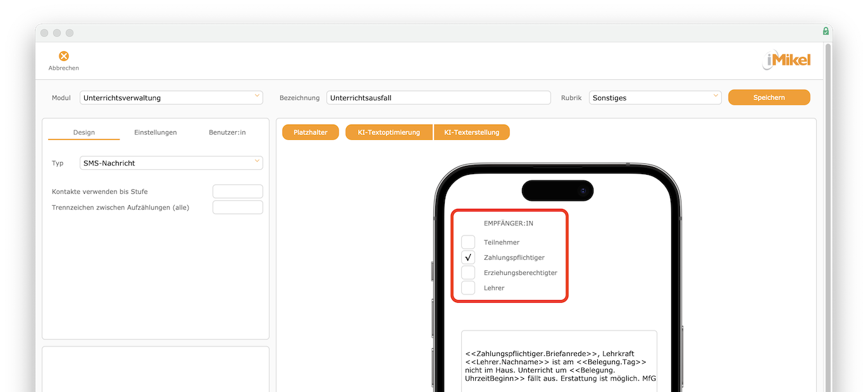Click the Platzhalter button
This screenshot has height=392, width=868.
[x=311, y=132]
